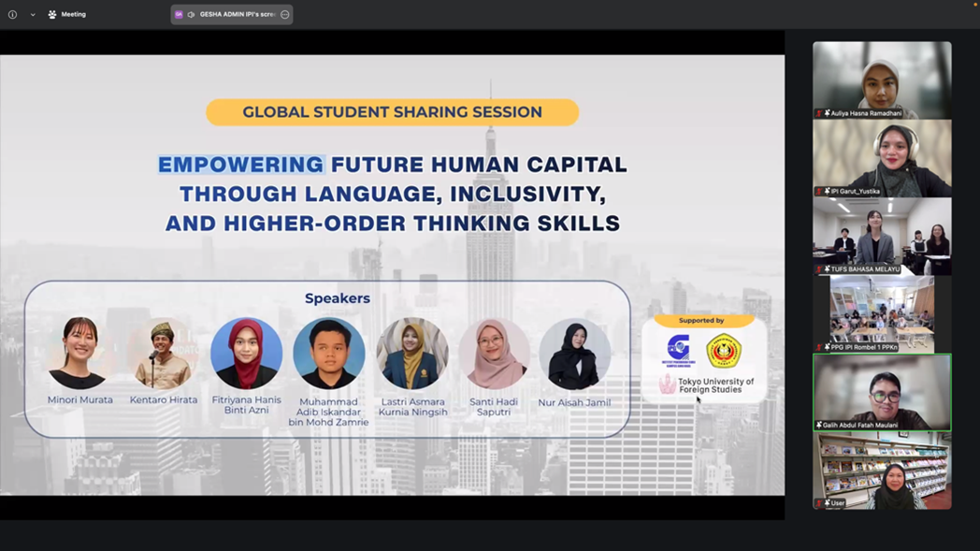Click the speaker icon in sharing bar
Screen dimensions: 980x551
click(x=191, y=15)
